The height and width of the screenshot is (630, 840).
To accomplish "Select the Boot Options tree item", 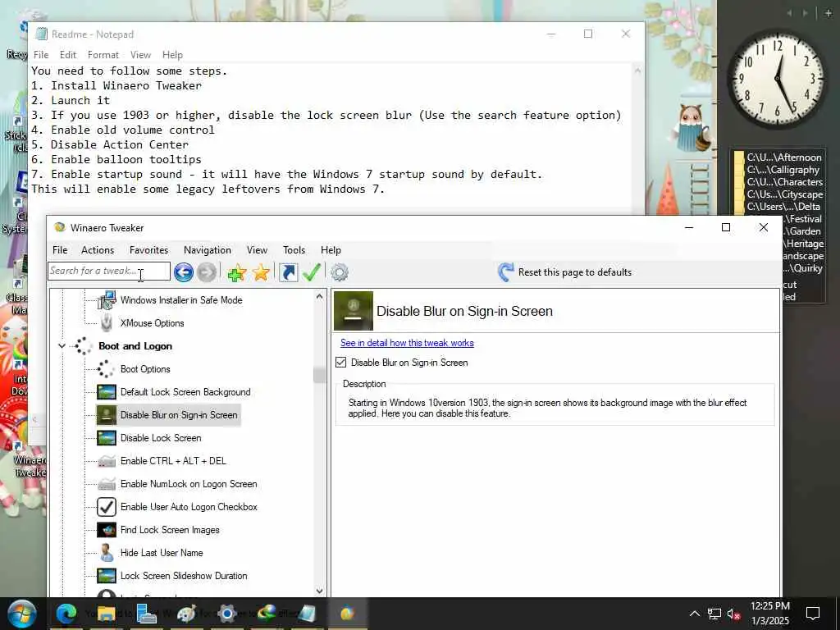I will (x=145, y=369).
